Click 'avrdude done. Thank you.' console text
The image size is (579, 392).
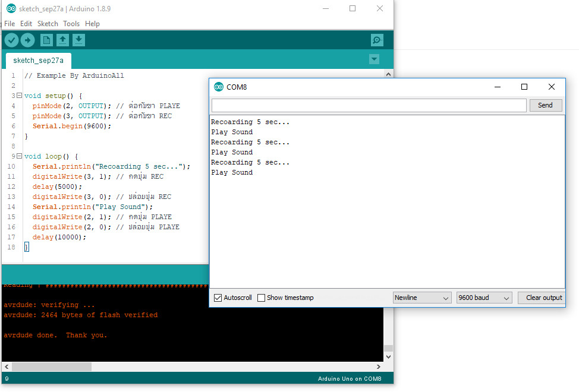(x=55, y=335)
